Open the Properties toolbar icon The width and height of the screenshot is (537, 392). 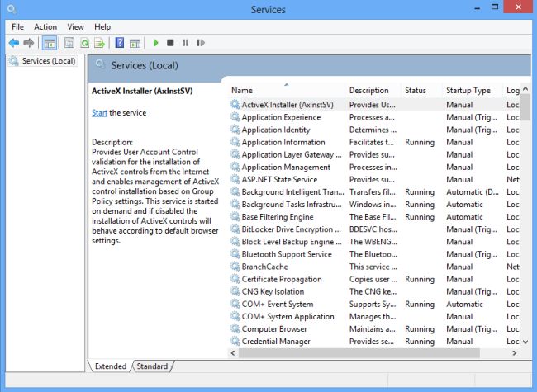[69, 43]
